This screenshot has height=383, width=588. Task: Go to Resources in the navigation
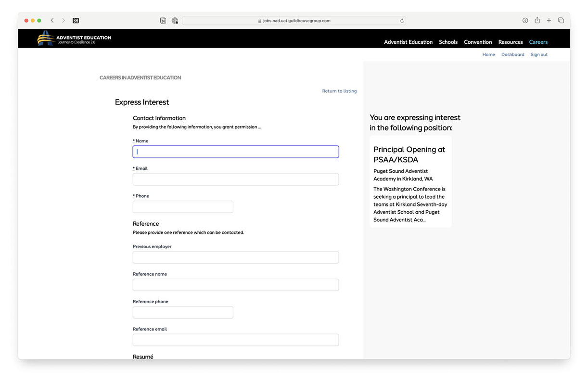[511, 42]
